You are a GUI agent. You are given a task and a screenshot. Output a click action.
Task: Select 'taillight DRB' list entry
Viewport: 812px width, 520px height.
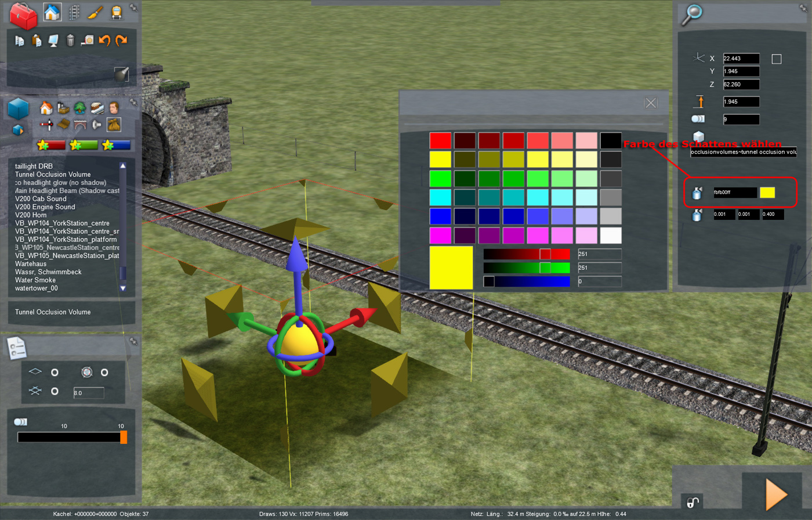[34, 166]
